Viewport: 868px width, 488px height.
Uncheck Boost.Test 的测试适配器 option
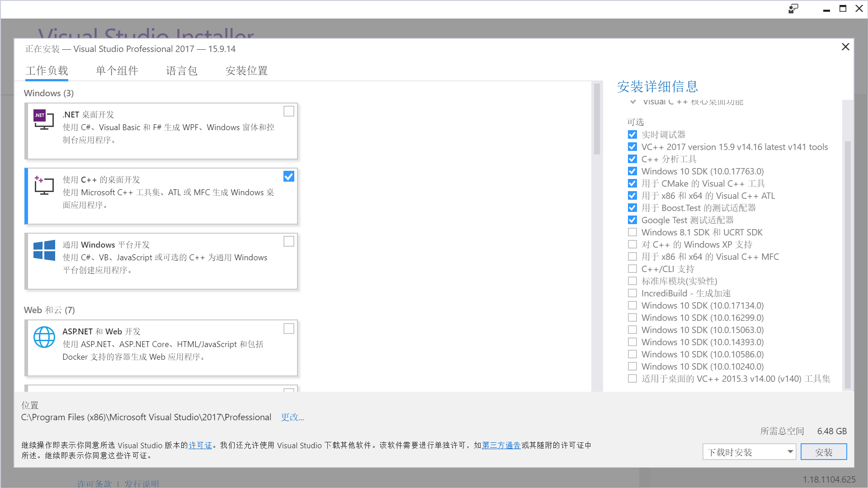click(x=632, y=208)
